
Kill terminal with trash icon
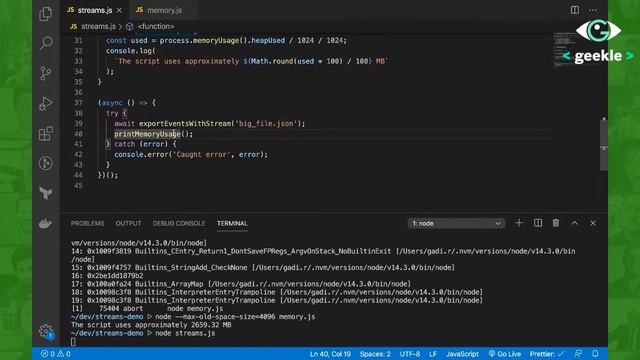tap(556, 223)
